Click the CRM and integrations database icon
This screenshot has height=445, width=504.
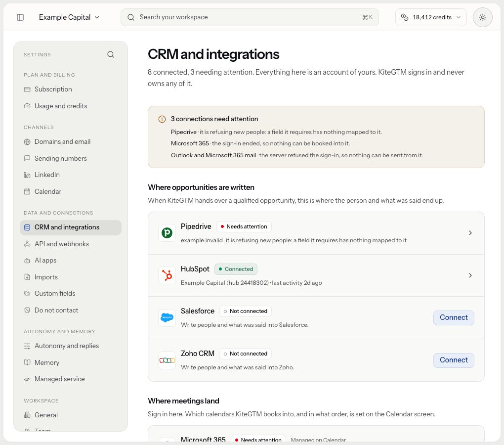click(x=27, y=227)
